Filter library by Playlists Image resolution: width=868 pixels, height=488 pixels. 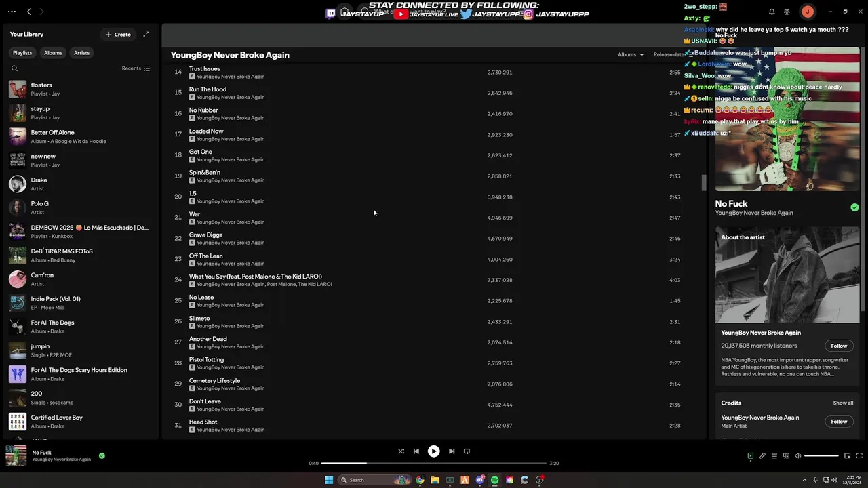[22, 53]
